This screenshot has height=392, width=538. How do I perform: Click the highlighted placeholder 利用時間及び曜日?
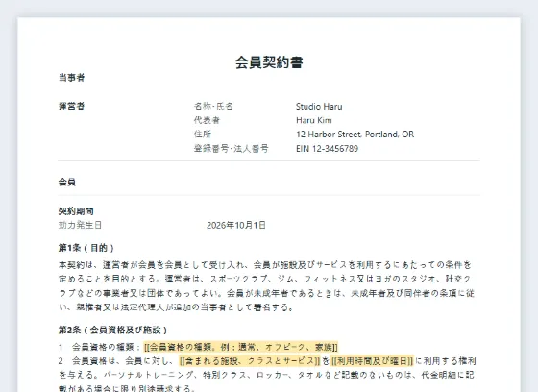point(373,361)
